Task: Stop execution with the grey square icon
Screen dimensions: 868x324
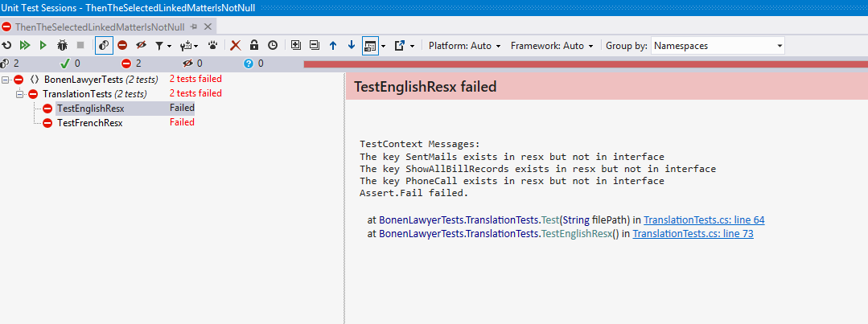Action: [80, 46]
